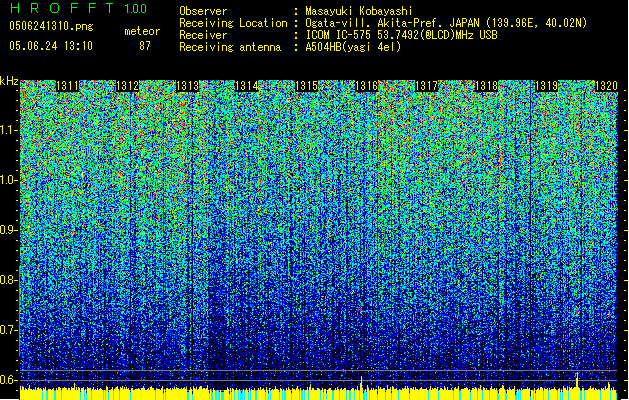Click the meteor count value 87
Screen dimensions: 629x400
pyautogui.click(x=145, y=46)
